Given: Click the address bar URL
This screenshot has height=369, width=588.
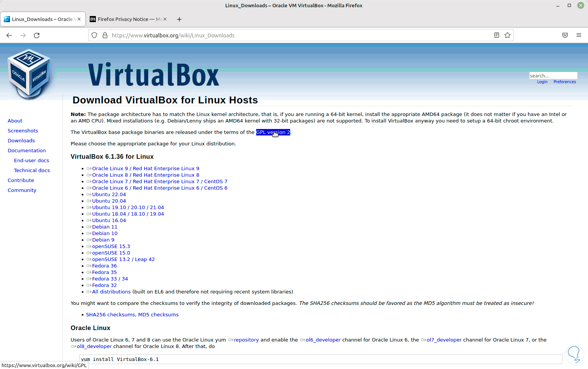Looking at the screenshot, I should click(173, 35).
